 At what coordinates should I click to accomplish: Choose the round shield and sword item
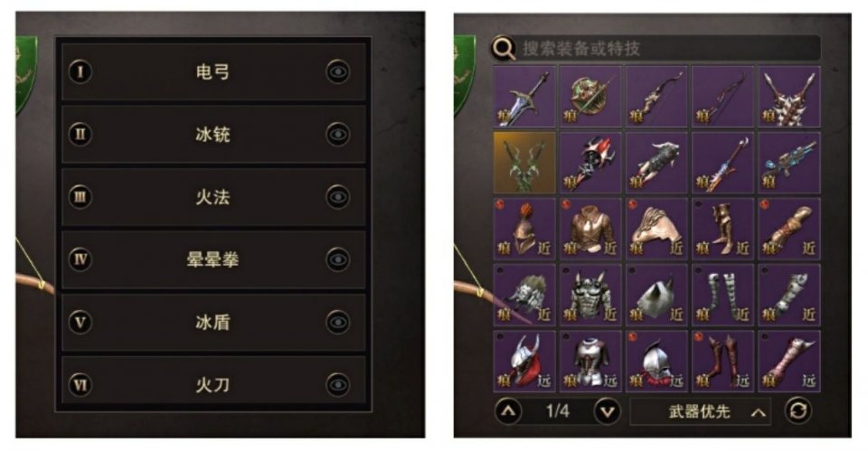pyautogui.click(x=590, y=97)
